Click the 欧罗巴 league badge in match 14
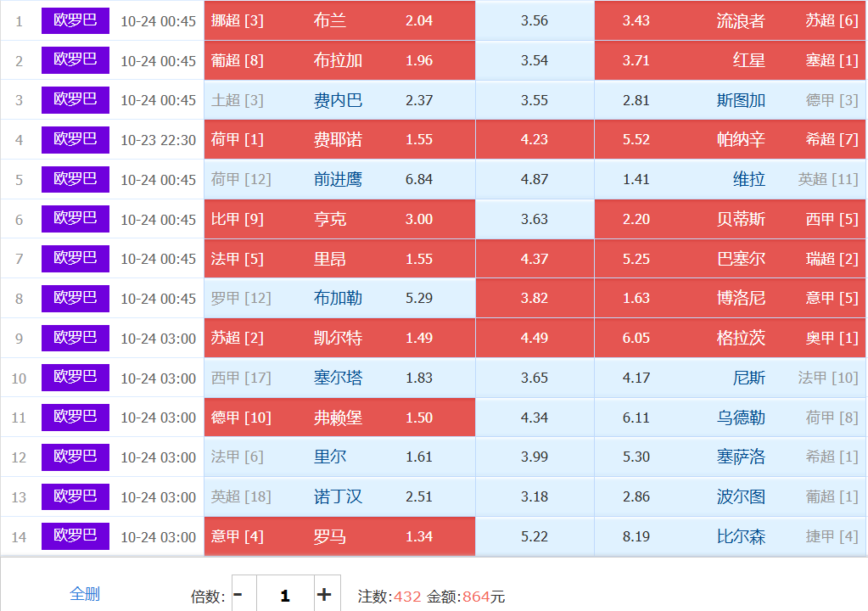The height and width of the screenshot is (611, 868). click(76, 536)
